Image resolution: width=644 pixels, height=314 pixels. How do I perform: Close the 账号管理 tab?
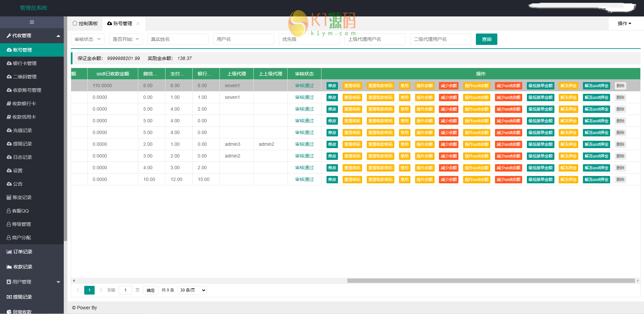click(138, 23)
